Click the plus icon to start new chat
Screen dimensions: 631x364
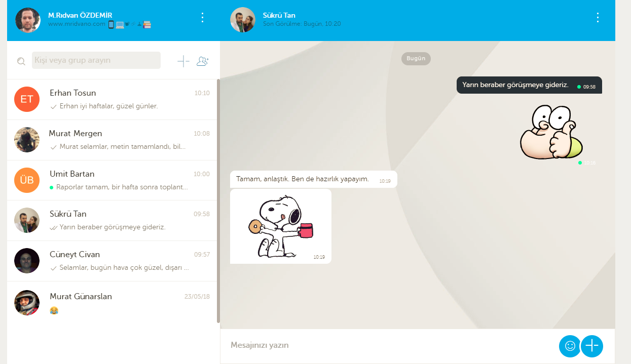tap(183, 61)
